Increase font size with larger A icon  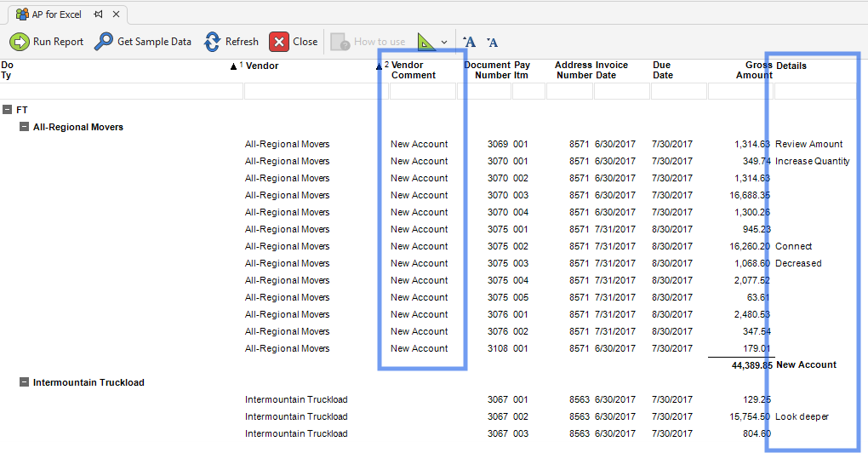coord(469,42)
